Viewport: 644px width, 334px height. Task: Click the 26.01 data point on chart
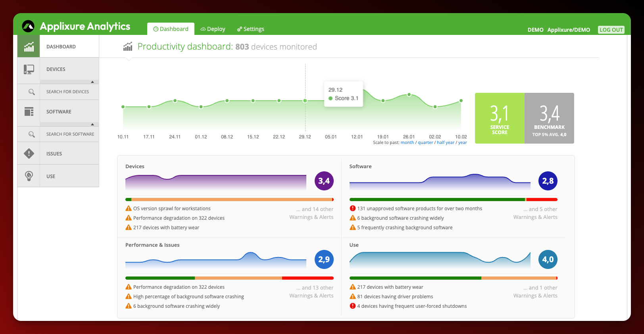tap(409, 95)
